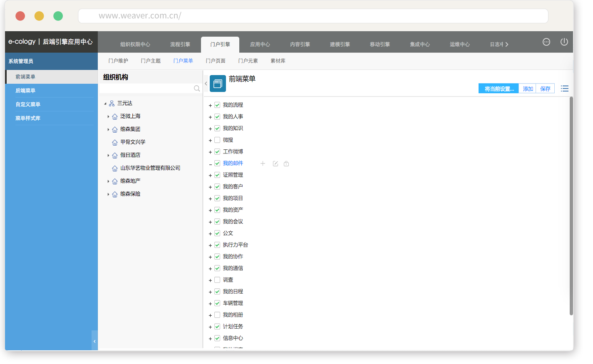Click the 添加 button

pos(528,89)
